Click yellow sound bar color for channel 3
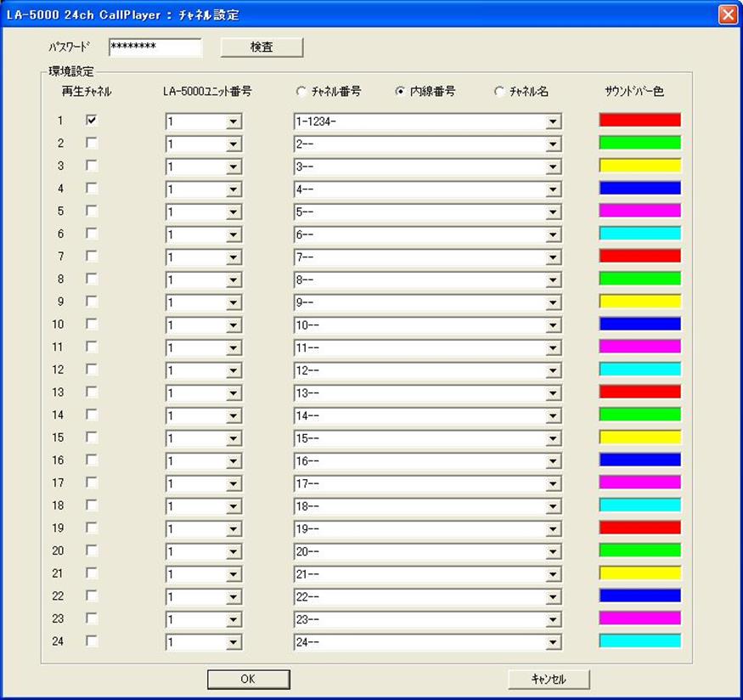This screenshot has height=700, width=743. pyautogui.click(x=639, y=166)
